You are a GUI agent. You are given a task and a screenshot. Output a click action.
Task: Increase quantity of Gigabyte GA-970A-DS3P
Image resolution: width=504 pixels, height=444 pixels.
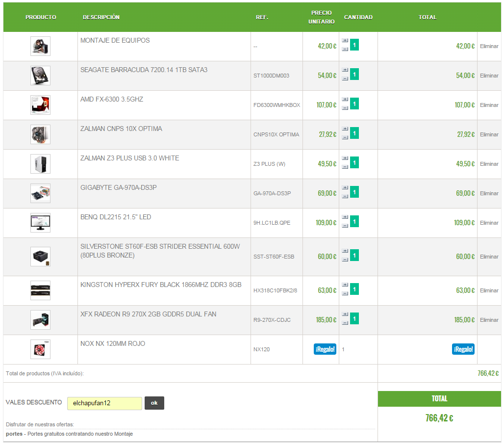[345, 187]
